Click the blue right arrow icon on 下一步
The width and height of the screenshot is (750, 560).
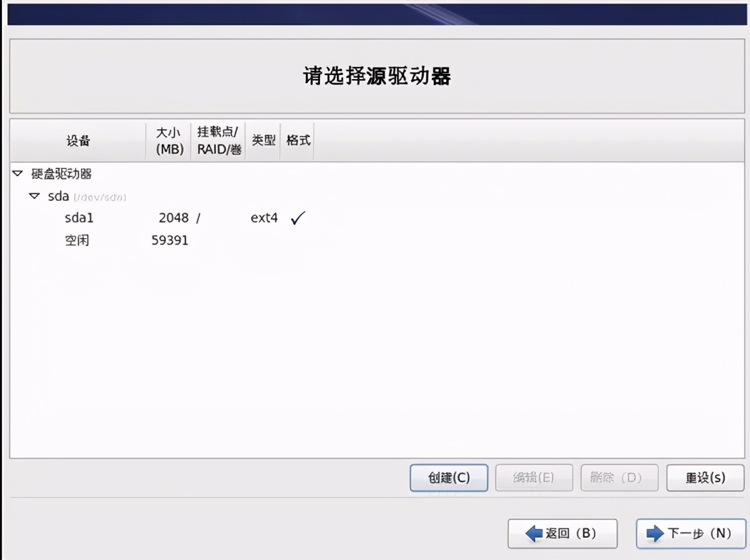[655, 533]
